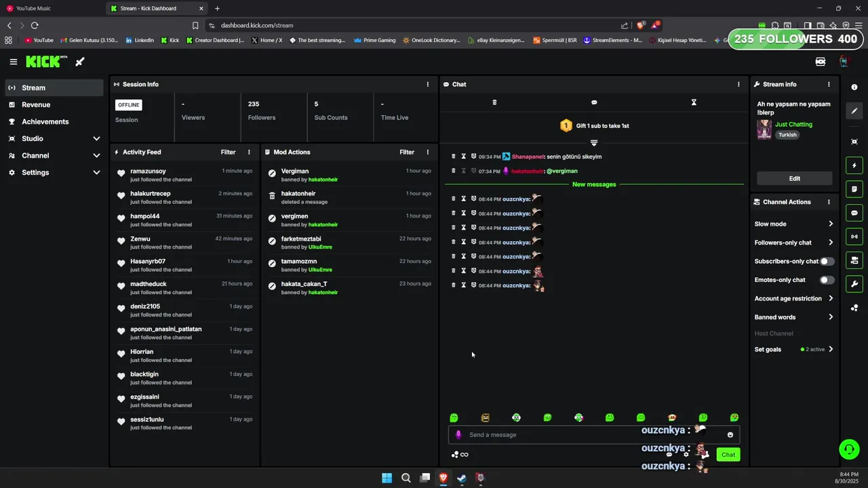Open the hamburger navigation menu
868x488 pixels.
[x=13, y=62]
